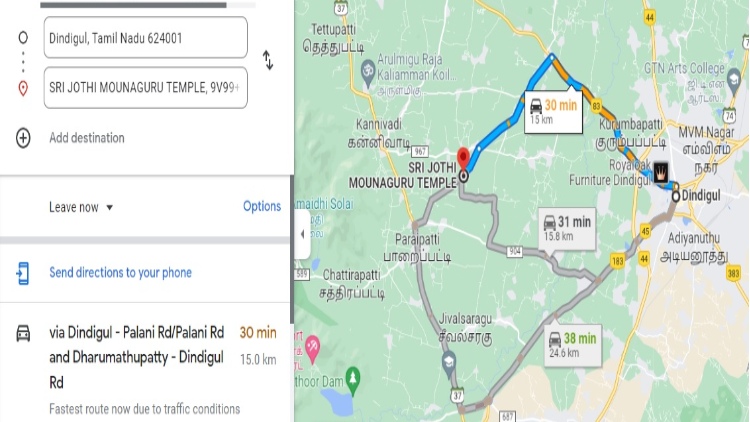This screenshot has width=750, height=422.
Task: Edit the Dindigul, Tamil Nadu starting point field
Action: click(146, 38)
